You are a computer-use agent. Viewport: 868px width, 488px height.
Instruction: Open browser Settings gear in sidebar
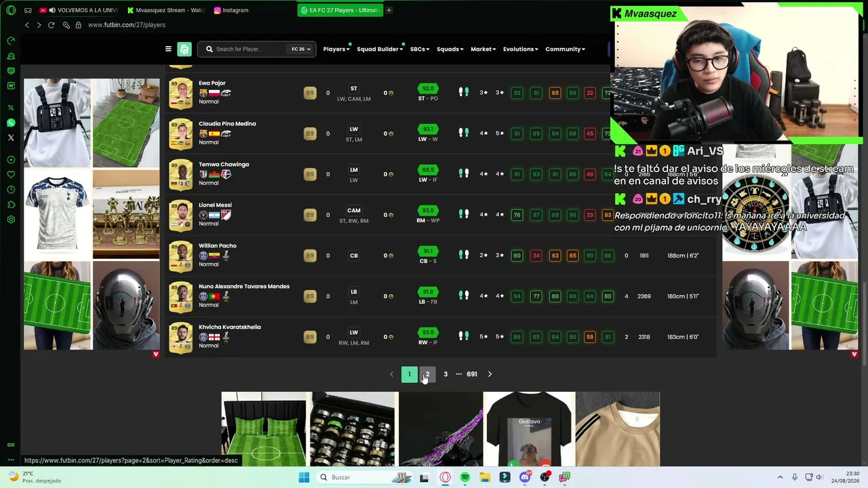click(11, 220)
